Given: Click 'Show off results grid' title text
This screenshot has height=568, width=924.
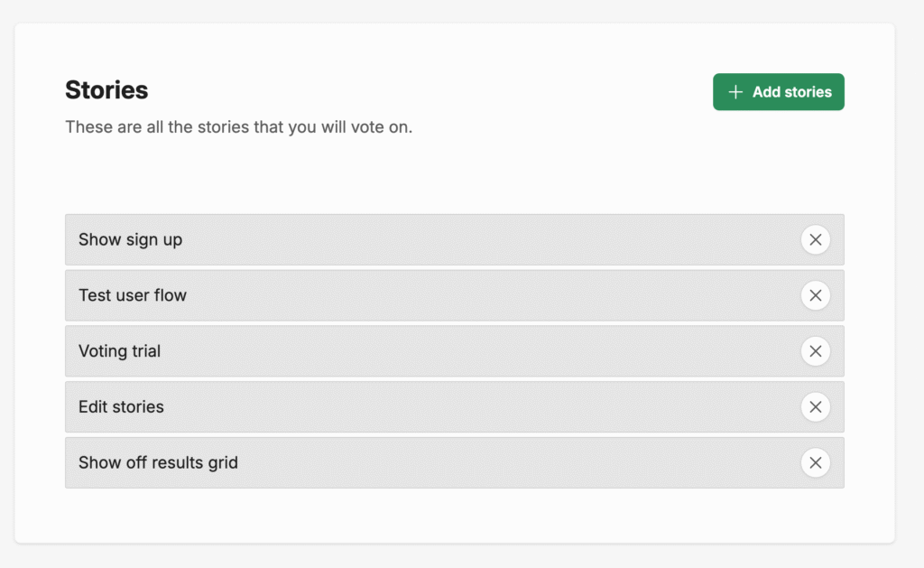Looking at the screenshot, I should (158, 463).
